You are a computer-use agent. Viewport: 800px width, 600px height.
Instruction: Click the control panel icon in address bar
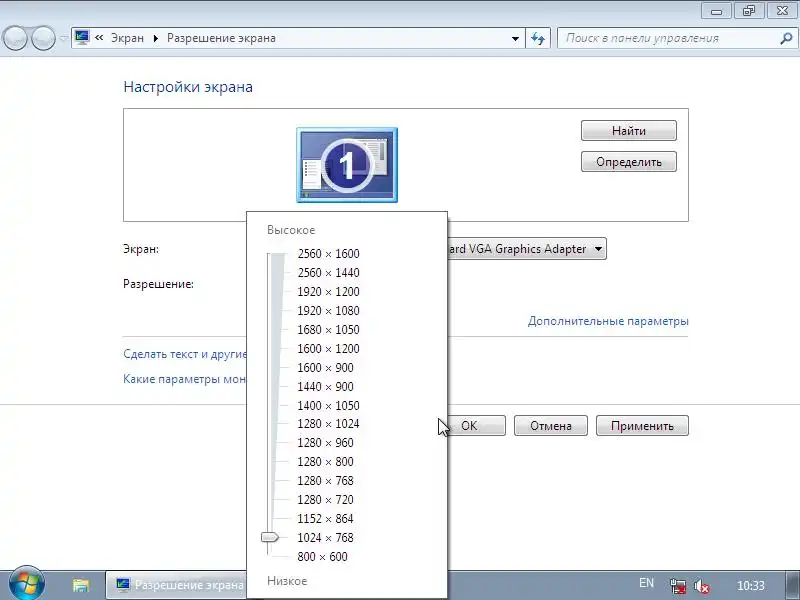(x=82, y=37)
